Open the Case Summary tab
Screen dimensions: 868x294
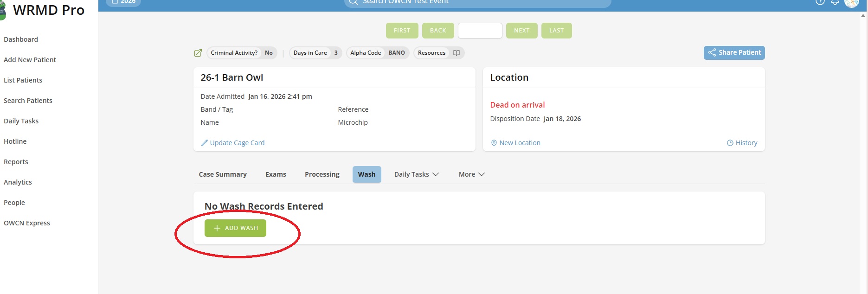223,174
